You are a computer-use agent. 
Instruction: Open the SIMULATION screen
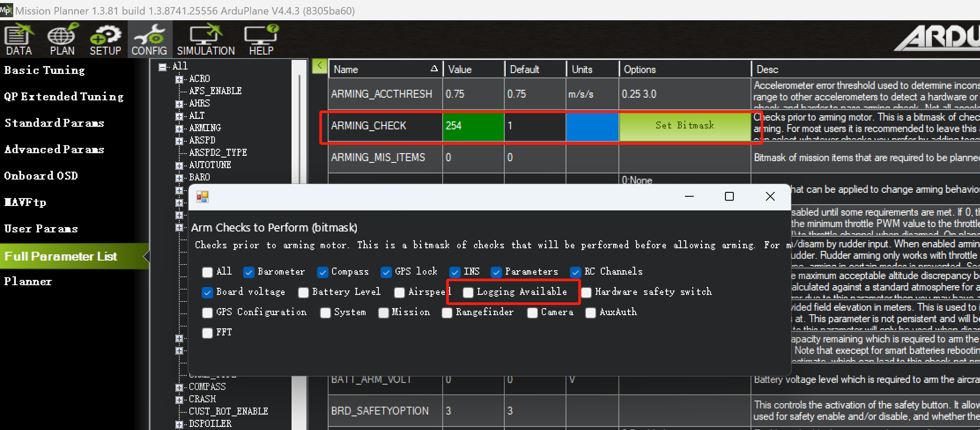click(x=206, y=40)
